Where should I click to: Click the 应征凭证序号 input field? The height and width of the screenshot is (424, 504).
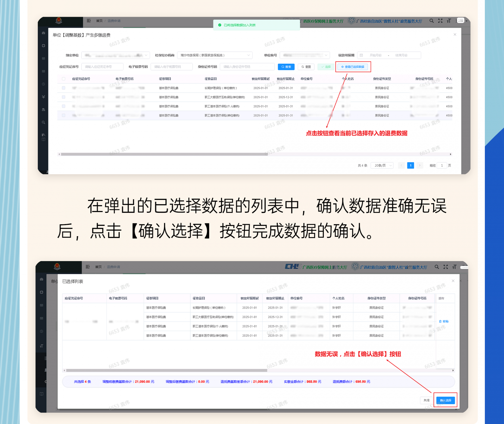102,67
